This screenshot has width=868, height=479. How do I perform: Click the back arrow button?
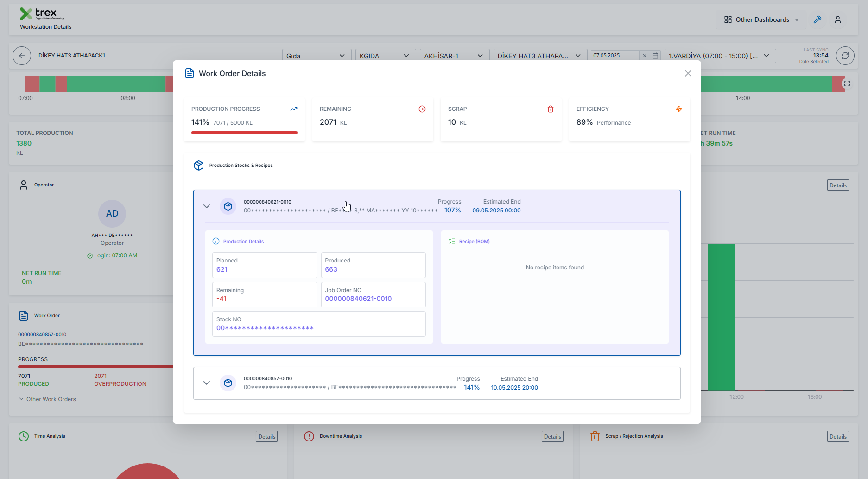(x=22, y=56)
